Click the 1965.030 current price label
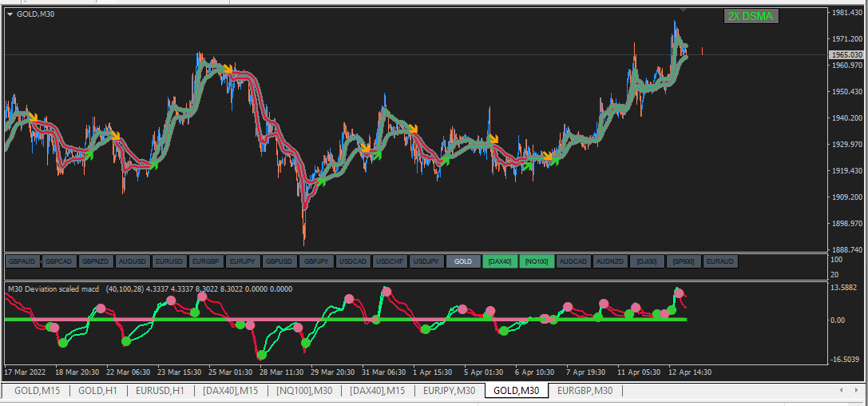Image resolution: width=868 pixels, height=406 pixels. [x=847, y=55]
